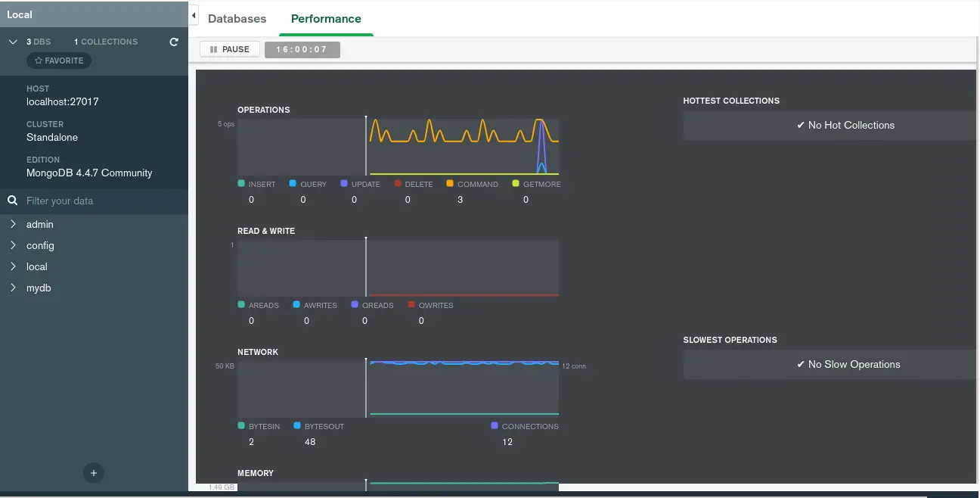Click the NETWORK chart heading

pyautogui.click(x=258, y=352)
